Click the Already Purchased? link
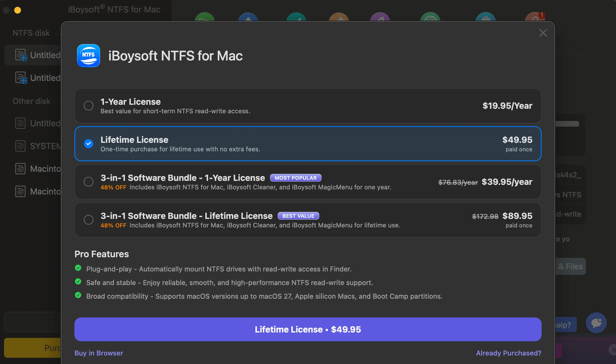This screenshot has width=616, height=364. coord(508,353)
